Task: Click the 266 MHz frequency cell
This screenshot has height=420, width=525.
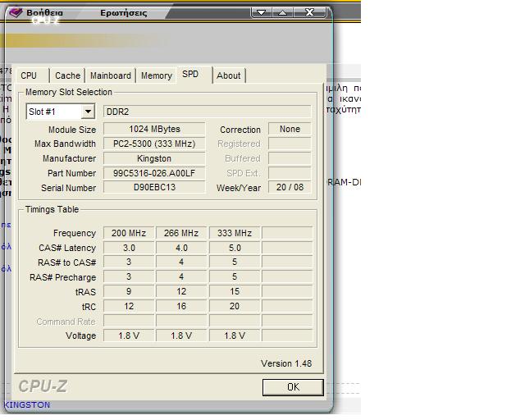Action: [181, 233]
